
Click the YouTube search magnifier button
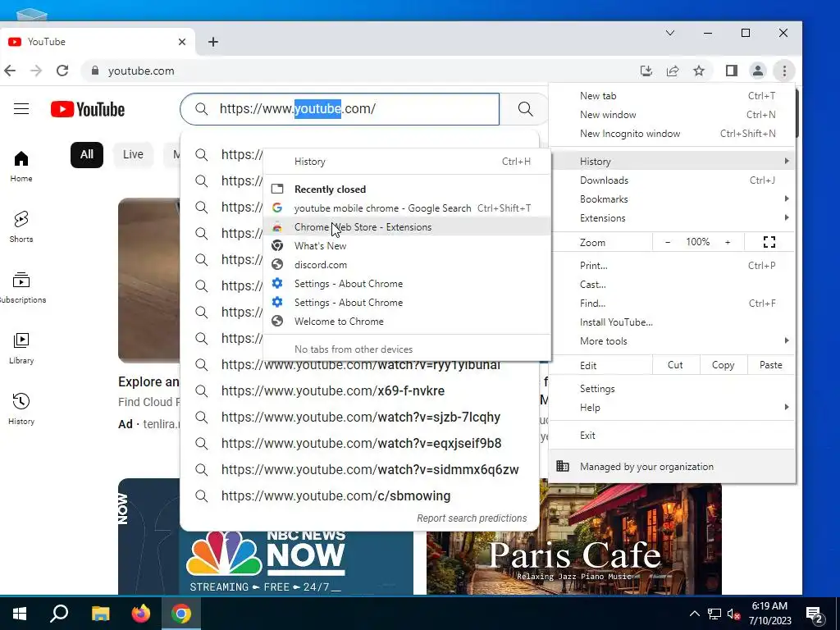(525, 109)
